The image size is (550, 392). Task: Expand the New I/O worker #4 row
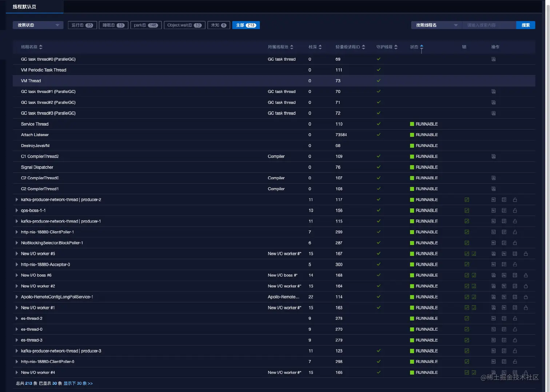17,372
